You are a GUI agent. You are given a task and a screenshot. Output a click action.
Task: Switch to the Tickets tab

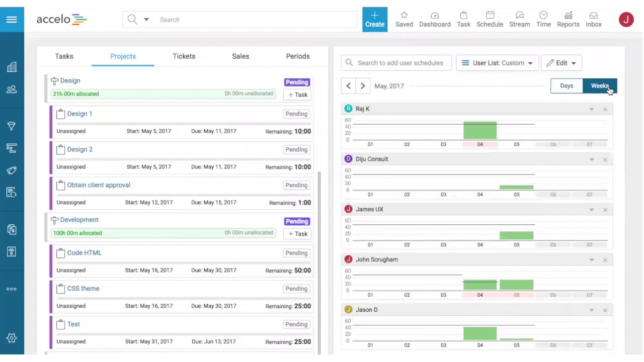pos(184,56)
